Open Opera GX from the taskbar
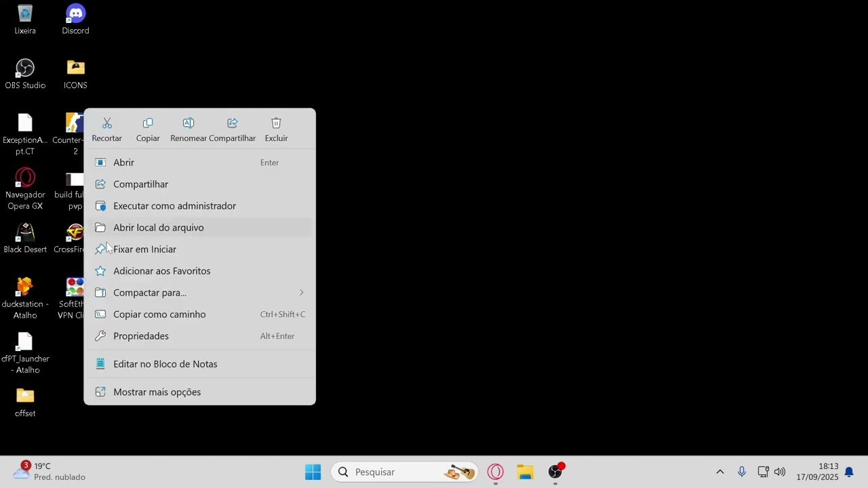This screenshot has height=488, width=868. click(496, 472)
